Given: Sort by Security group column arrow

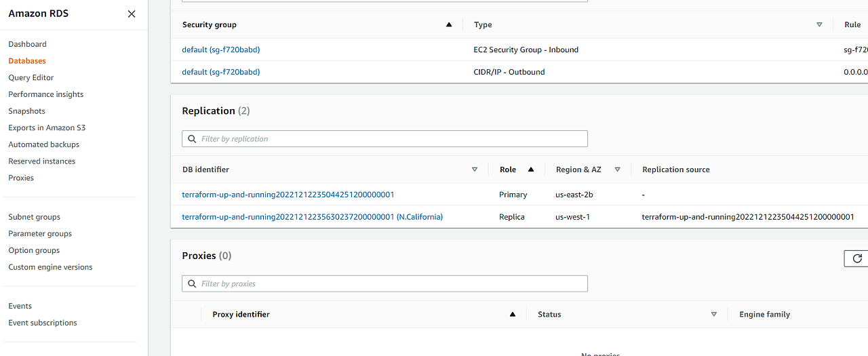Looking at the screenshot, I should (449, 25).
